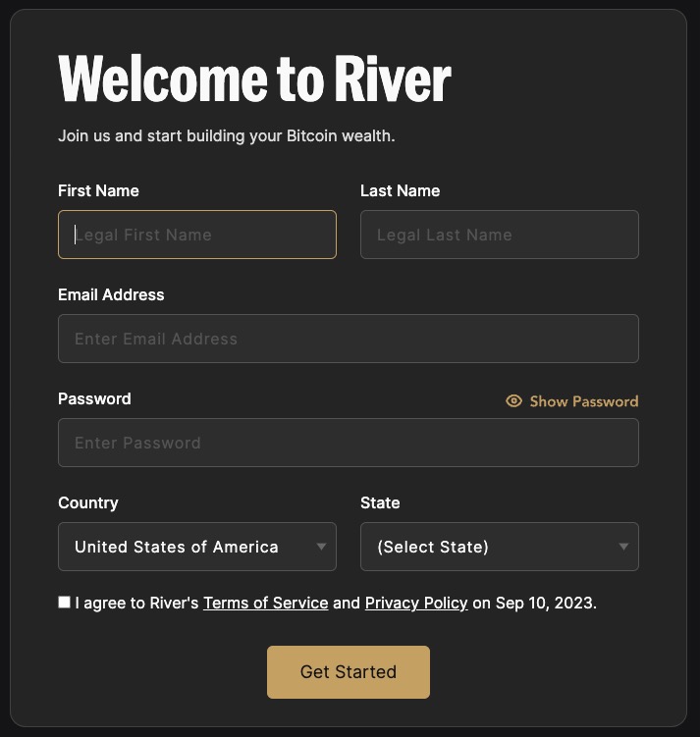Open the Privacy Policy link

(x=416, y=603)
